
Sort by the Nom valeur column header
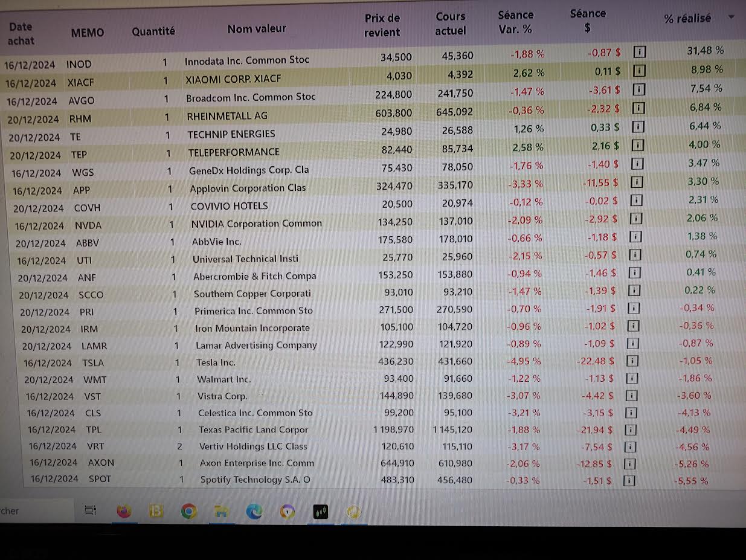click(257, 28)
